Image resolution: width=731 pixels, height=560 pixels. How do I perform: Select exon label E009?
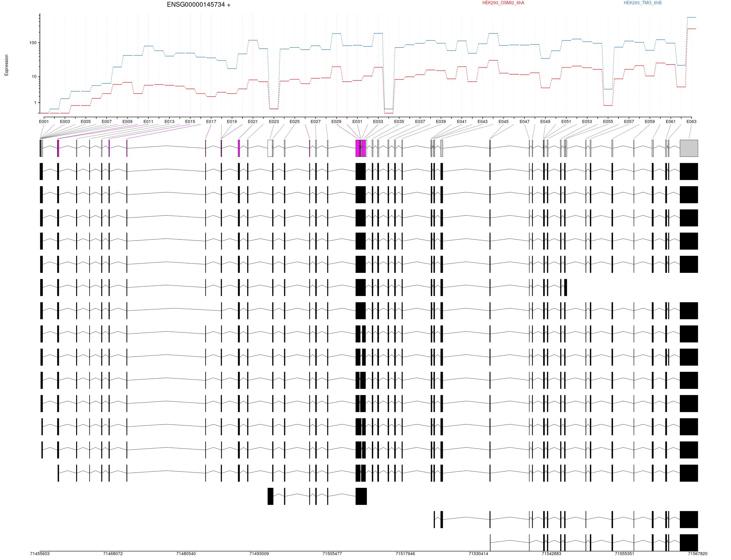[127, 122]
